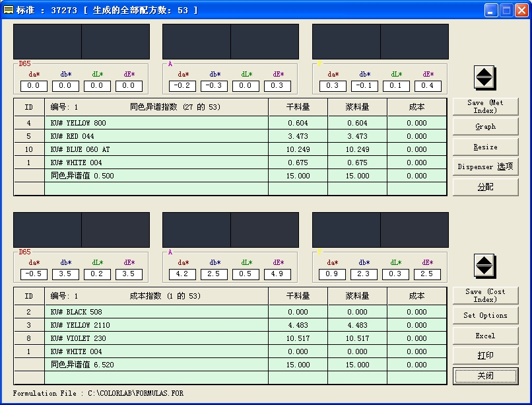The height and width of the screenshot is (405, 532).
Task: Click the up arrow of the cost index stepper
Action: (484, 261)
